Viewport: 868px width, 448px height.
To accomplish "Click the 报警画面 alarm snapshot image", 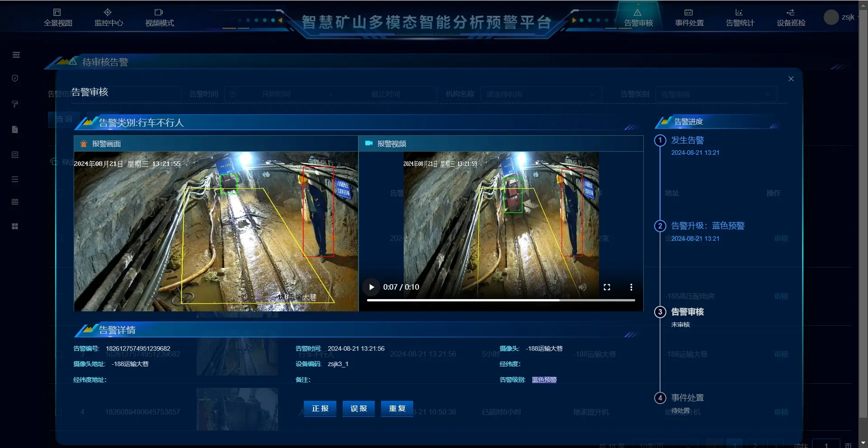I will coord(216,231).
